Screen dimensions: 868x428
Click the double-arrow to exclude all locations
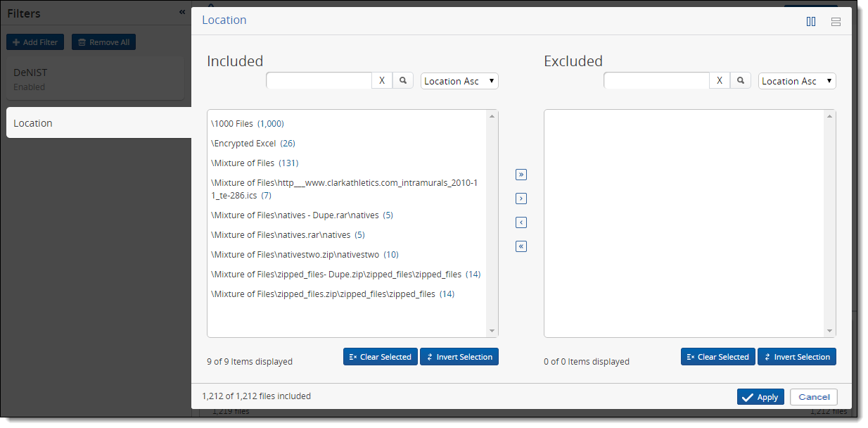tap(521, 174)
